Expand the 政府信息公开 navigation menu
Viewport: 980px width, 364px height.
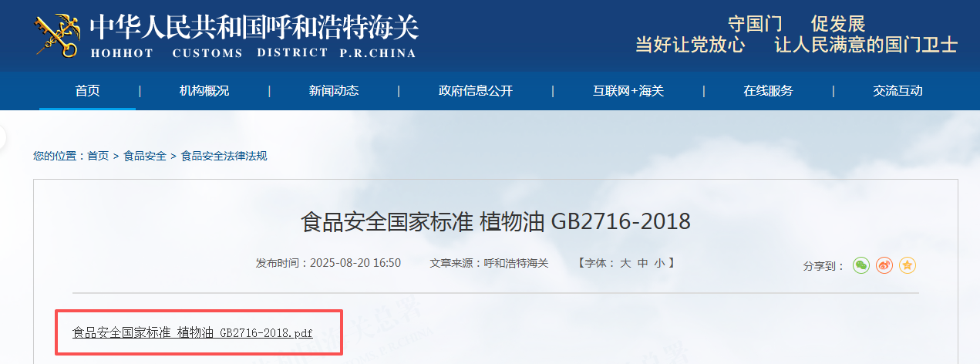click(476, 91)
